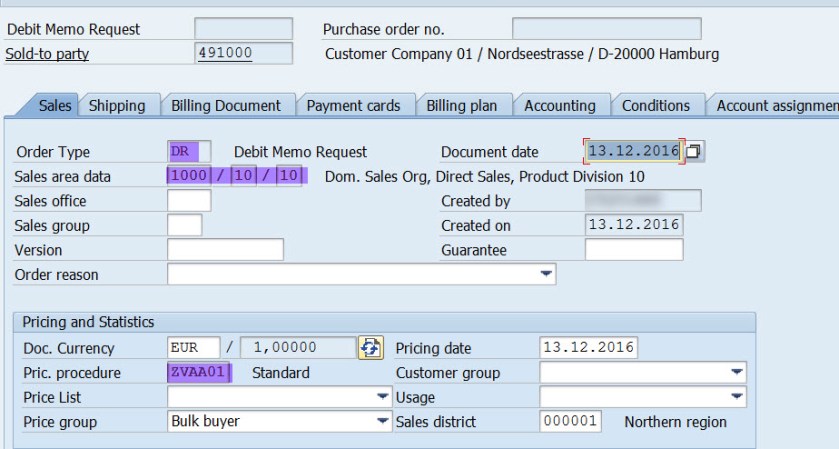The width and height of the screenshot is (839, 449).
Task: Go to the Payment cards tab
Action: click(x=353, y=106)
